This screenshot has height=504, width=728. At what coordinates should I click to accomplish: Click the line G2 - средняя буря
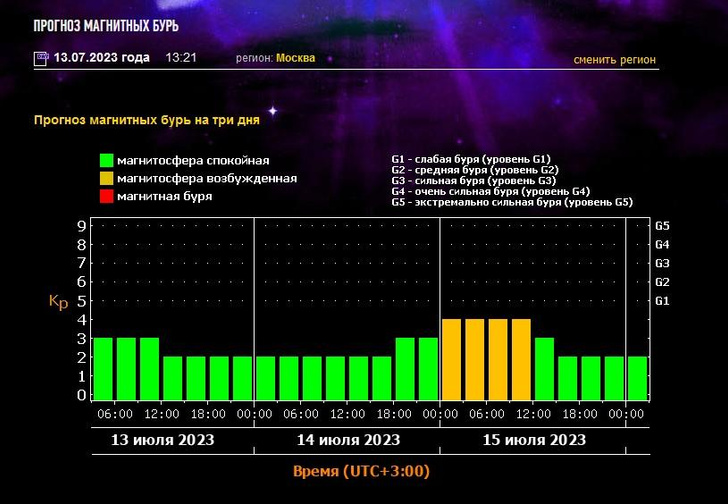tap(475, 170)
